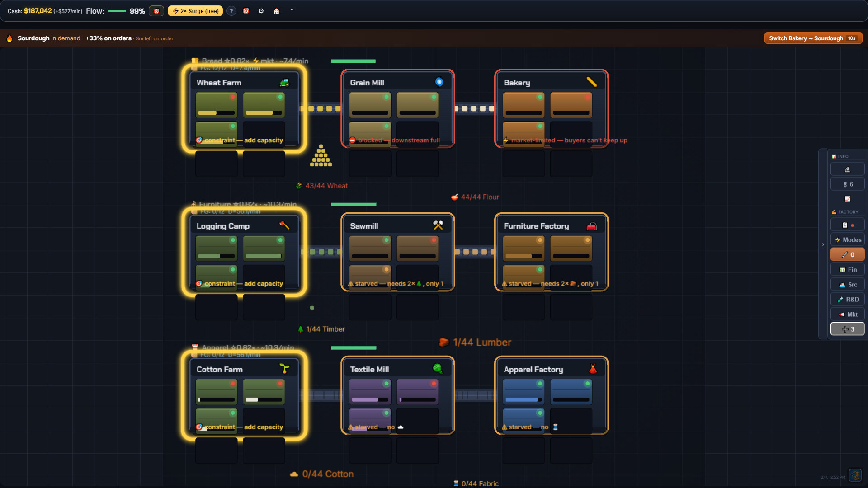Collapse the right sidebar with chevron
Image resolution: width=868 pixels, height=488 pixels.
[823, 245]
